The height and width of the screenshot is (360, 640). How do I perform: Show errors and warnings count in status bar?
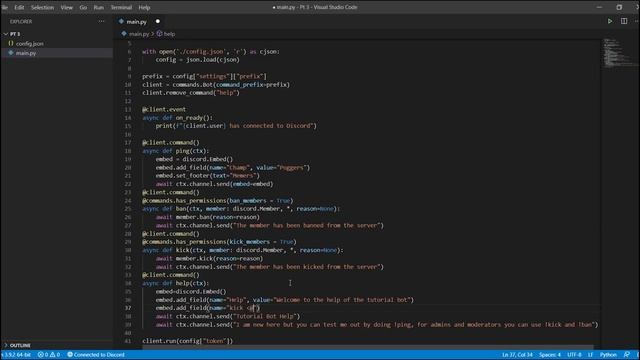49,355
